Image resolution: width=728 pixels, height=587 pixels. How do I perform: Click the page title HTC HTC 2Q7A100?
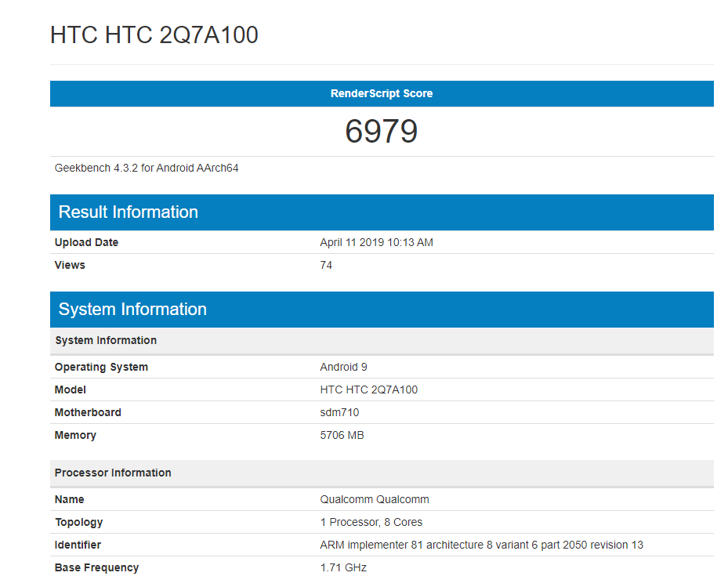154,34
